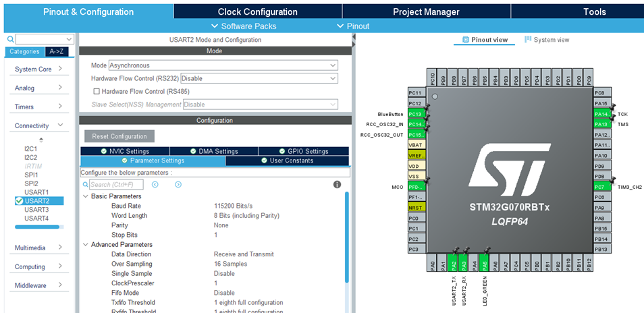Select the Pinout view tab

coord(485,40)
